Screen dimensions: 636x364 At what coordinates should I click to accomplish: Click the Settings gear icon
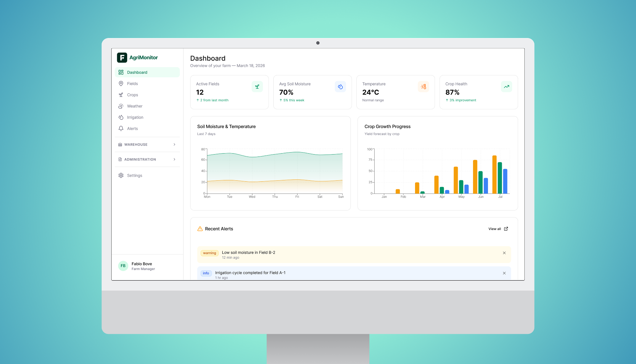(121, 176)
